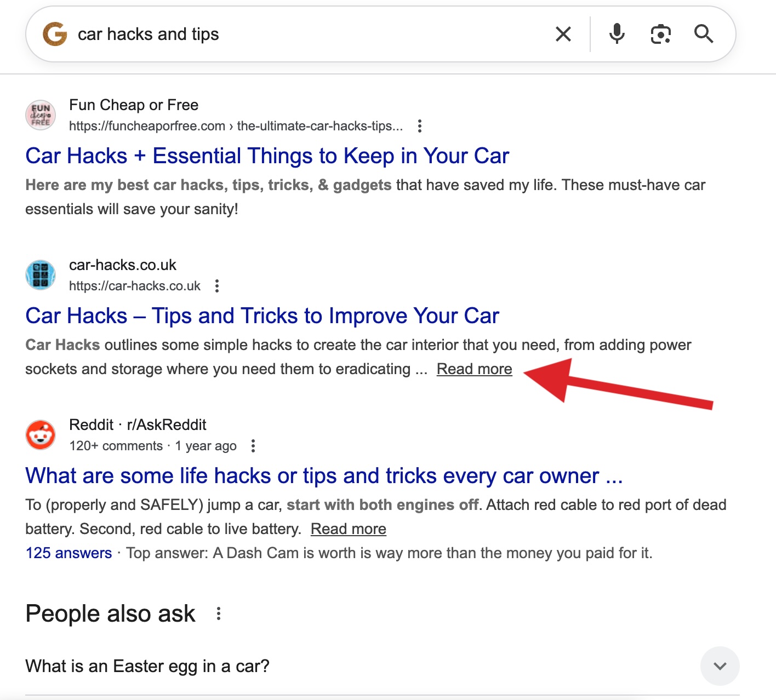
Task: Start voice search with microphone icon
Action: (x=617, y=34)
